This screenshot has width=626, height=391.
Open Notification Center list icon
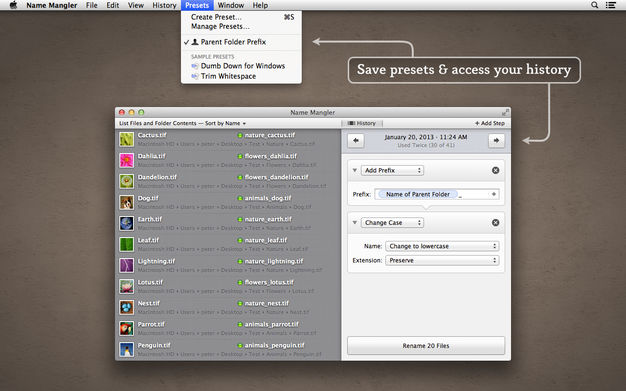[610, 5]
